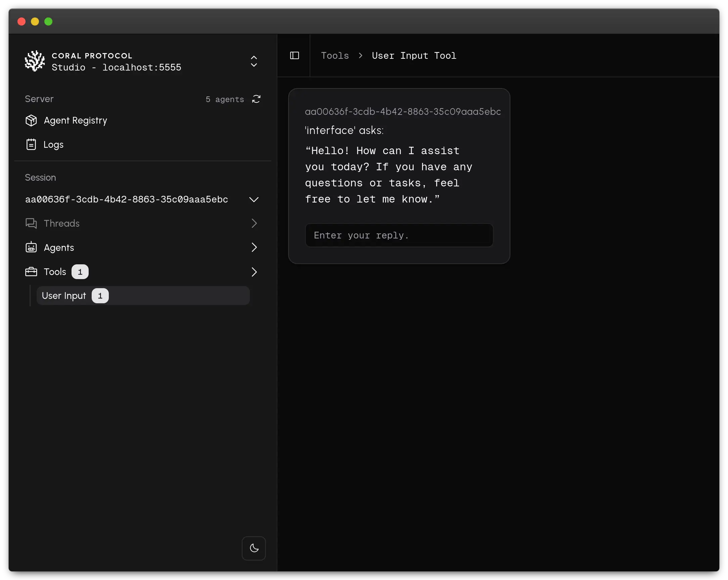Click the macOS green maximize button
Viewport: 728px width, 580px height.
pyautogui.click(x=48, y=21)
